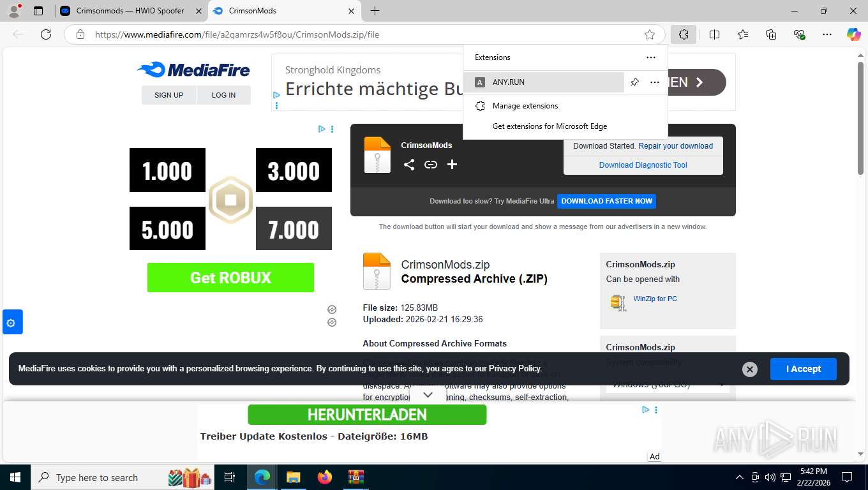Dismiss the cookie banner X icon
Image resolution: width=868 pixels, height=490 pixels.
coord(750,369)
